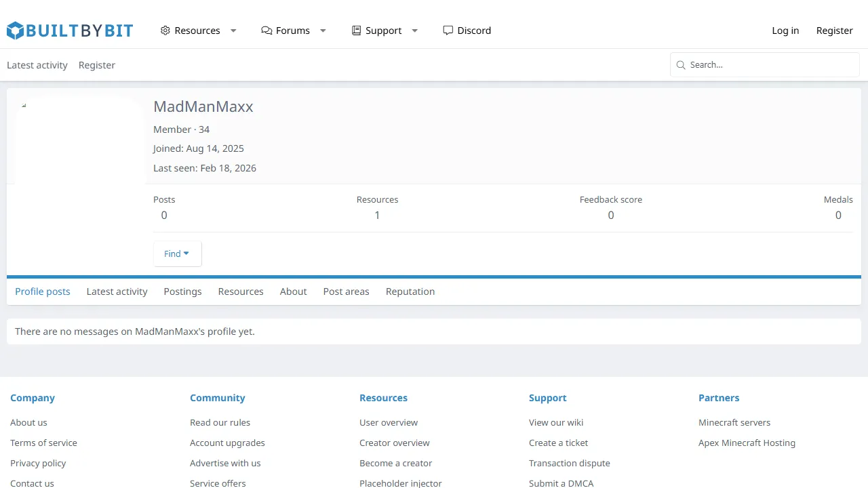Click the Resources gear icon in navbar
Viewport: 868px width, 488px height.
coord(165,30)
